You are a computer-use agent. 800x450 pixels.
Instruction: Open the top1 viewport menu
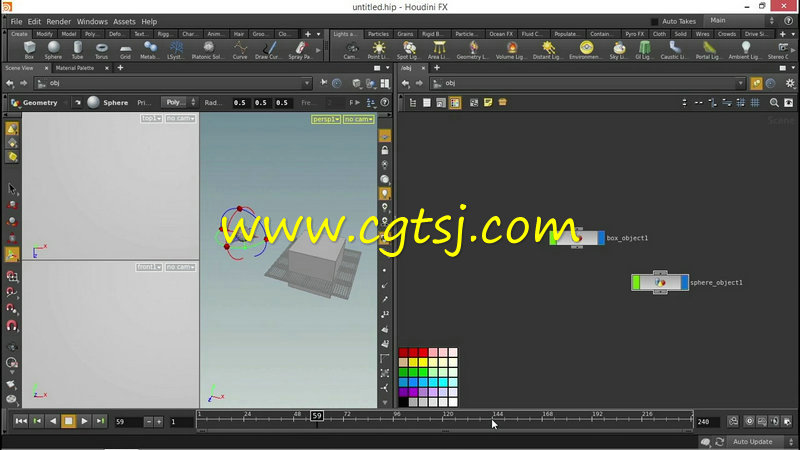151,118
